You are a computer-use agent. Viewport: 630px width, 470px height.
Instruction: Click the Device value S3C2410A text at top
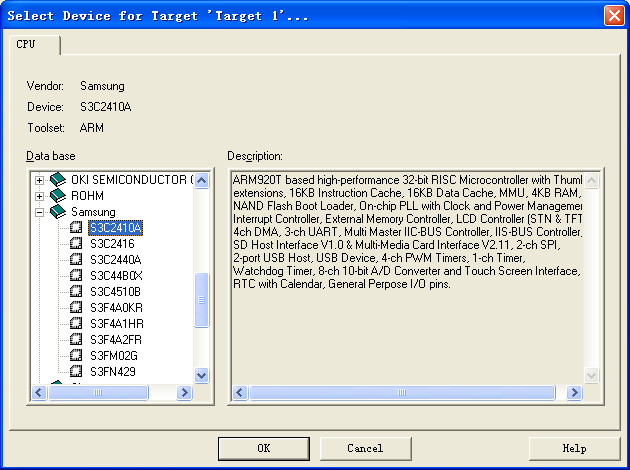click(x=106, y=107)
